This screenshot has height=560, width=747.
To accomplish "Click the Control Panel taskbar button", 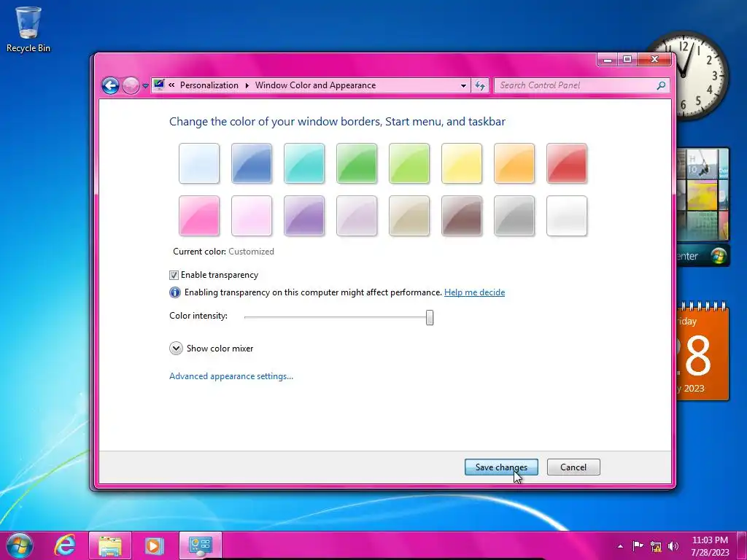I will (200, 545).
